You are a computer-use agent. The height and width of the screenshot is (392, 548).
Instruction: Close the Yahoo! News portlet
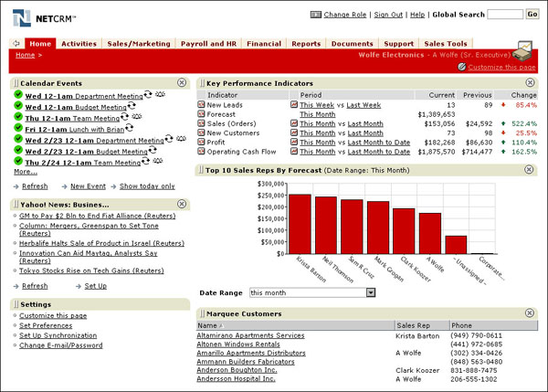coord(182,204)
